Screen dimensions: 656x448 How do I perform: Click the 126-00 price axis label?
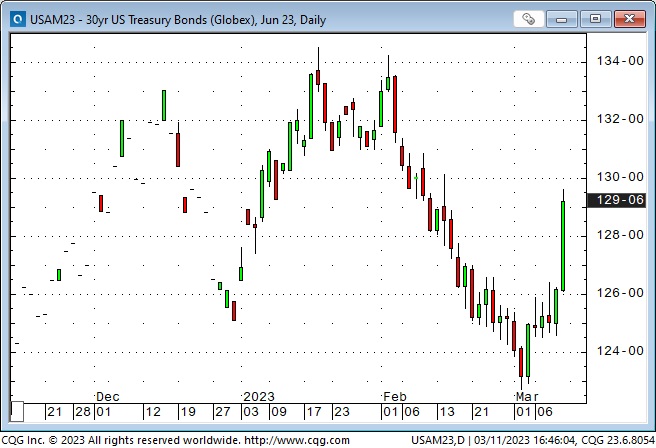point(620,293)
